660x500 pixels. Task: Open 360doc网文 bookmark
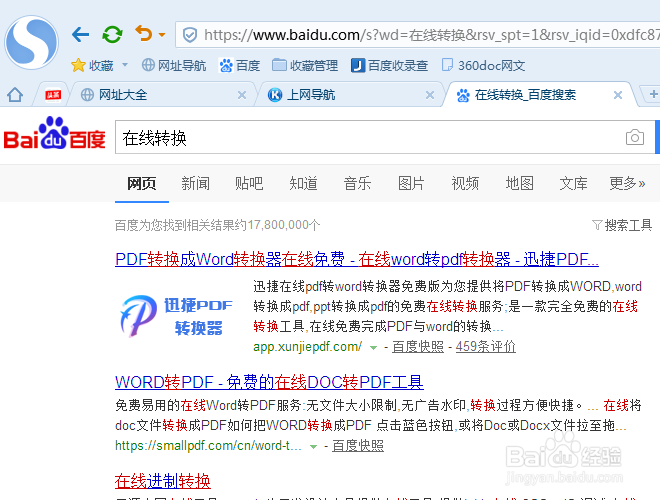[483, 65]
